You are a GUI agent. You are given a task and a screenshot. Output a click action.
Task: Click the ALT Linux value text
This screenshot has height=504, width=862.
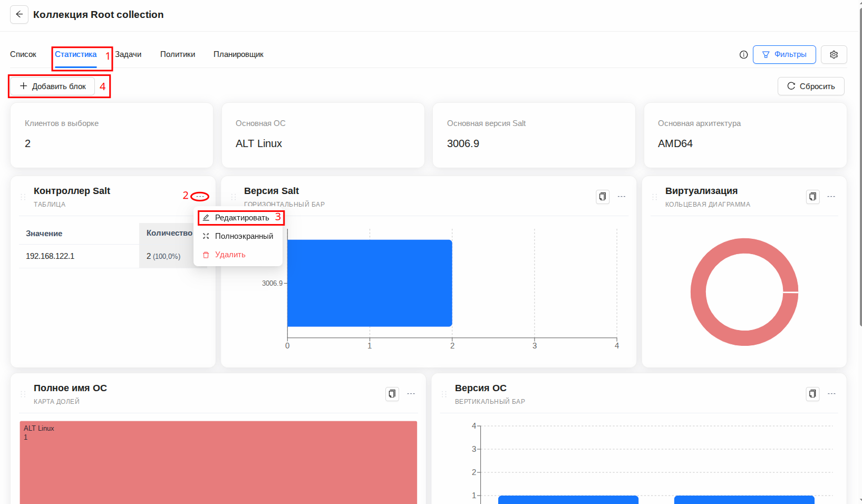point(259,143)
